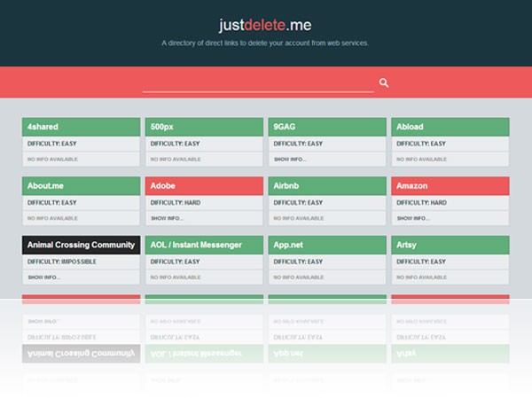The height and width of the screenshot is (398, 532).
Task: Open the justdelete.me logo link
Action: pos(265,25)
